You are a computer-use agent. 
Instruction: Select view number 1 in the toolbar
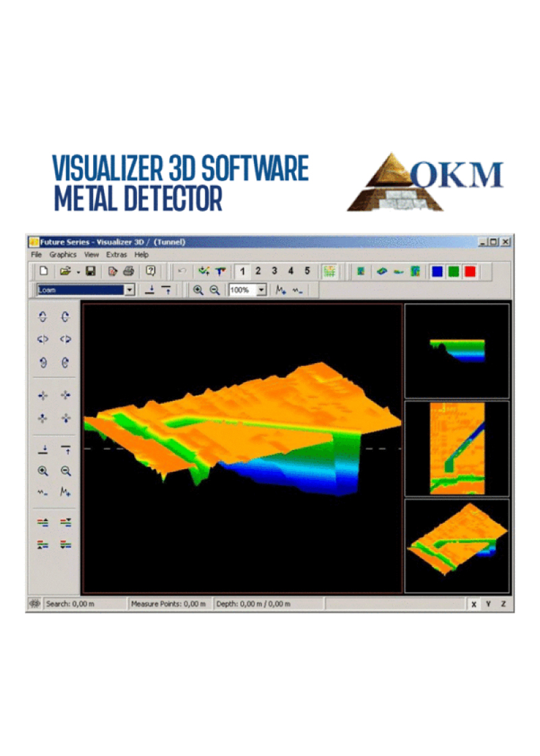click(x=242, y=271)
